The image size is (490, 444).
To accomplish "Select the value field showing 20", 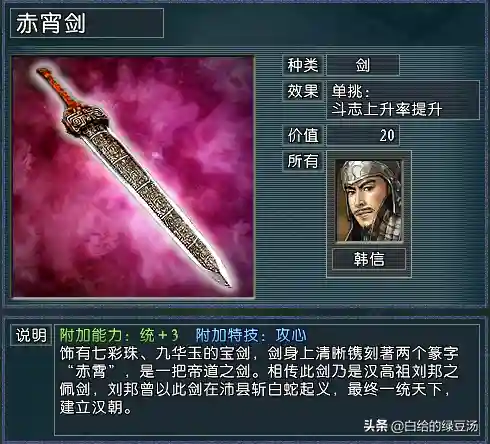I will coord(363,135).
